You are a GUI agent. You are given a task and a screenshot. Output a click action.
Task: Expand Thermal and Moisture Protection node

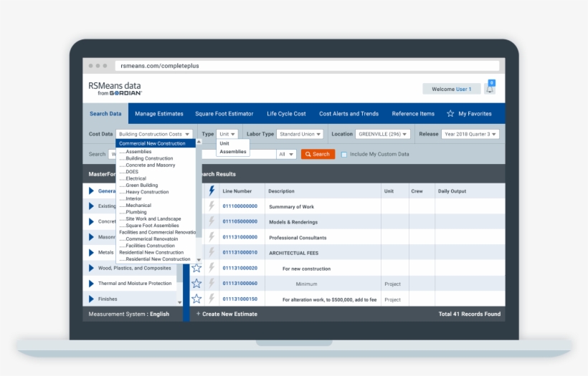click(91, 284)
